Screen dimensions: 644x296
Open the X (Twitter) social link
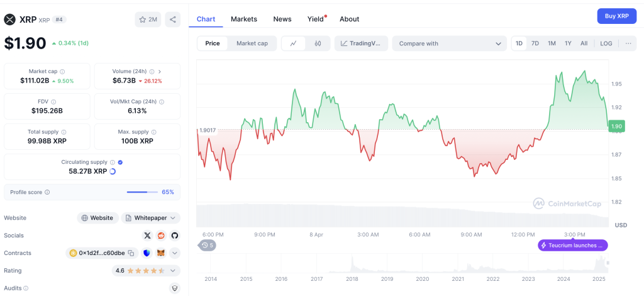coord(147,236)
